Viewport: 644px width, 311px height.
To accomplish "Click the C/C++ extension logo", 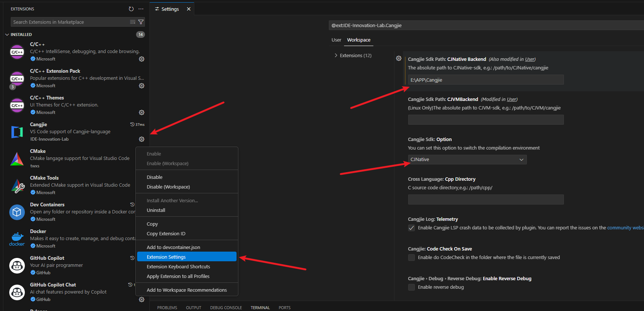I will pyautogui.click(x=17, y=52).
